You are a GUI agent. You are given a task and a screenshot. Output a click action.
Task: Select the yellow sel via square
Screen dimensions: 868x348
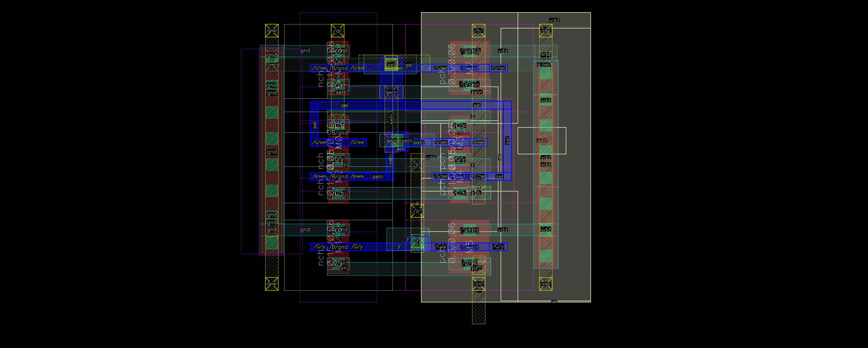click(391, 64)
